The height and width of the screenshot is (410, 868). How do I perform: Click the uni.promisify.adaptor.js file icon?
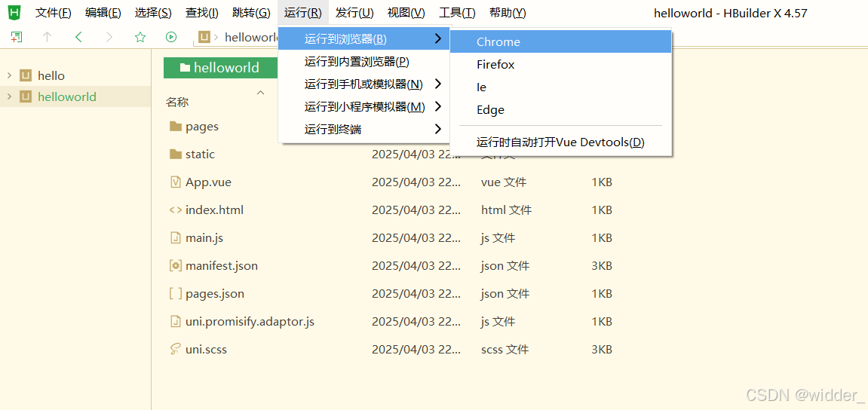(176, 322)
